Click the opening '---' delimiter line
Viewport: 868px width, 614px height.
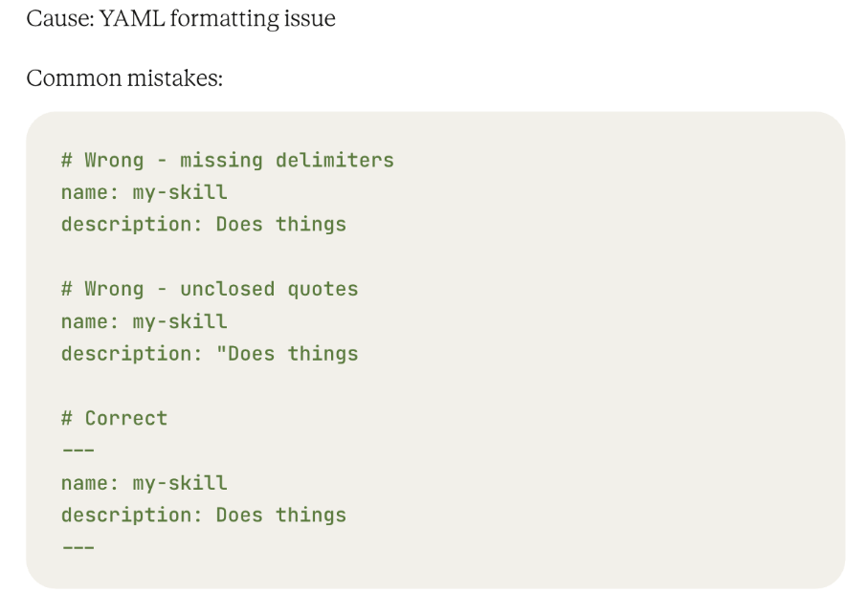pyautogui.click(x=78, y=450)
